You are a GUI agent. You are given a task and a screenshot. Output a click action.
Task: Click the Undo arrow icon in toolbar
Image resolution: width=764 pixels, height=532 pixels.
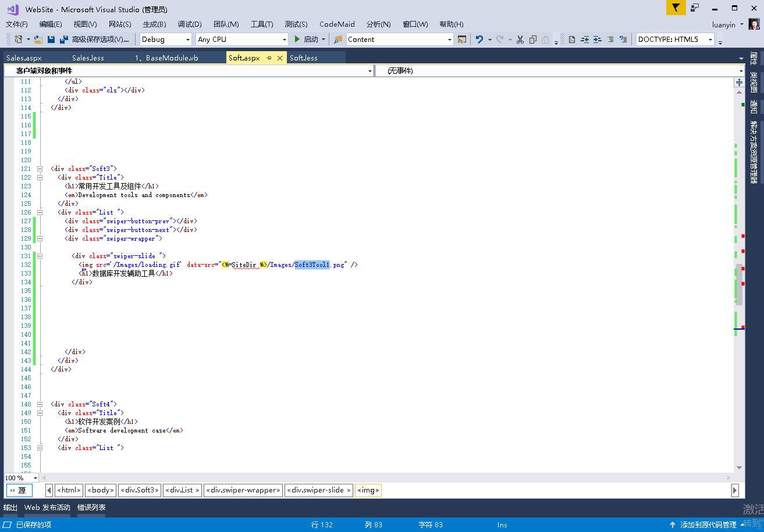point(479,40)
